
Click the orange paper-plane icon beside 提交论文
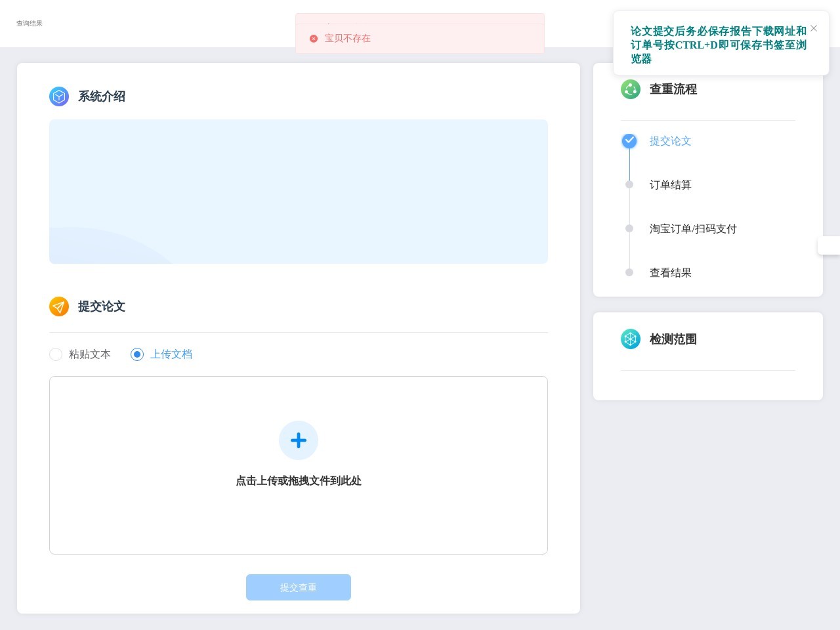pos(59,306)
